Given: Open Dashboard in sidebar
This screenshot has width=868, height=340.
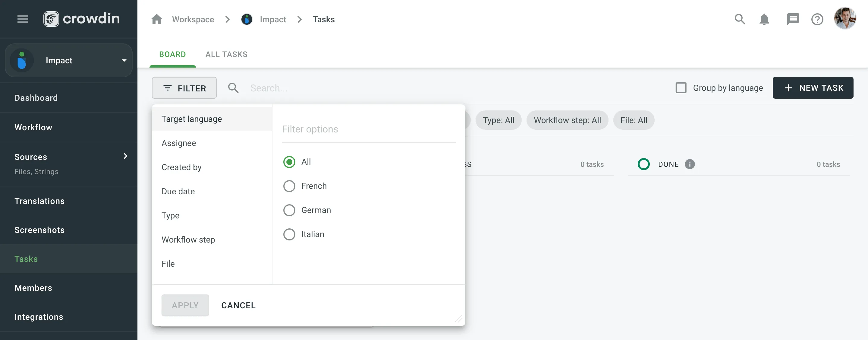Looking at the screenshot, I should (x=69, y=98).
